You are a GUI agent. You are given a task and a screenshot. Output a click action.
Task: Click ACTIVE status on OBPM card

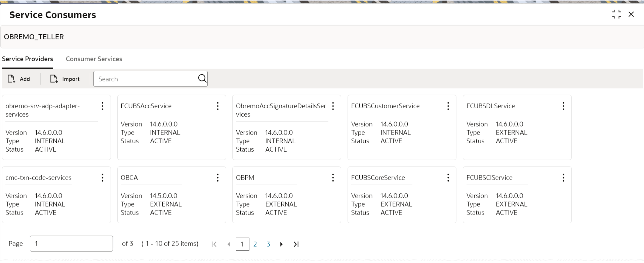[x=276, y=213]
